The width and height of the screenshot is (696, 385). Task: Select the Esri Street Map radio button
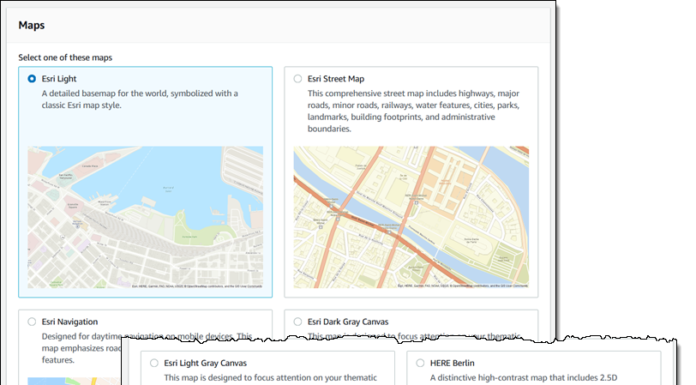297,79
